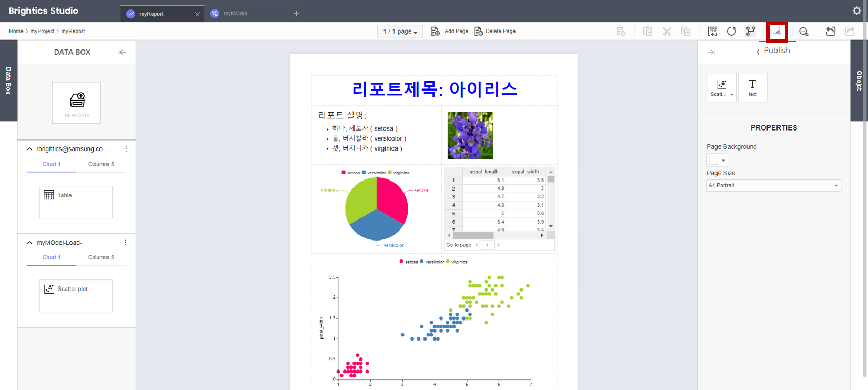Open the page selector dropdown
The image size is (868, 390).
pyautogui.click(x=400, y=32)
